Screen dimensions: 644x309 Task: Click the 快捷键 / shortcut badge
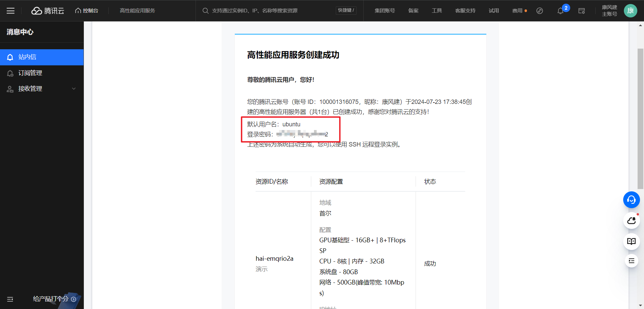pyautogui.click(x=346, y=10)
